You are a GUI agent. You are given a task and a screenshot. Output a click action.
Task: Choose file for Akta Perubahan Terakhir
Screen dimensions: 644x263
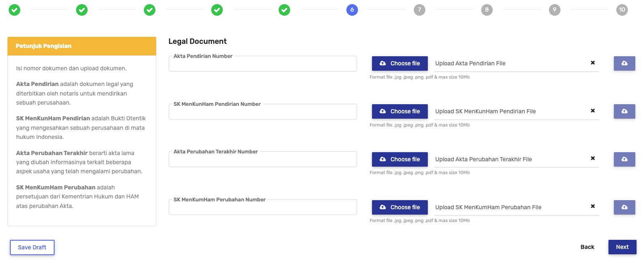[x=400, y=159]
